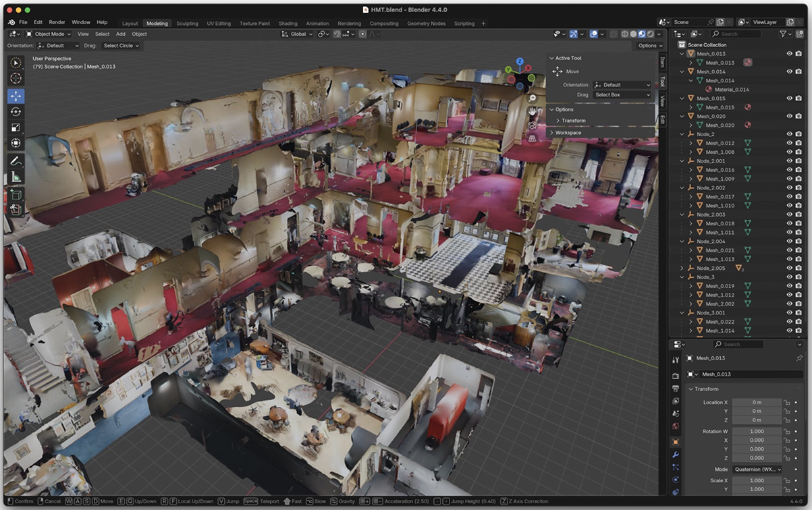Click the blue Z axis on navigation gizmo
The image size is (812, 510).
click(x=520, y=61)
